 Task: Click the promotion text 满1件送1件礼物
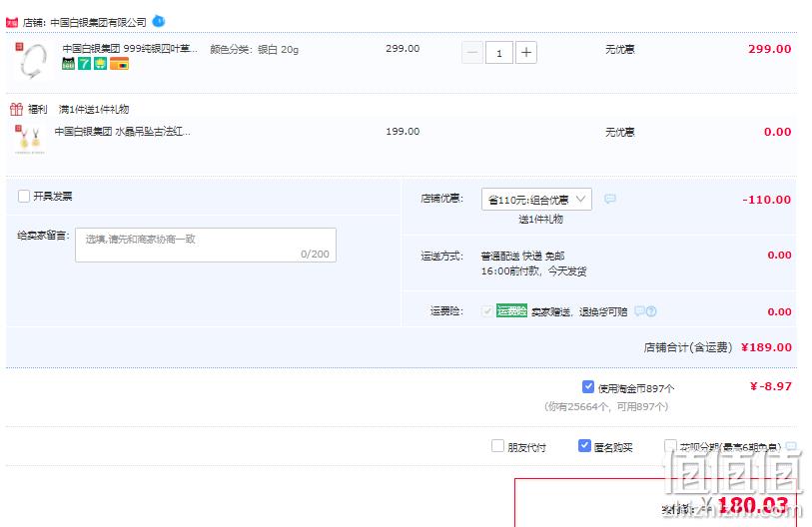coord(94,109)
